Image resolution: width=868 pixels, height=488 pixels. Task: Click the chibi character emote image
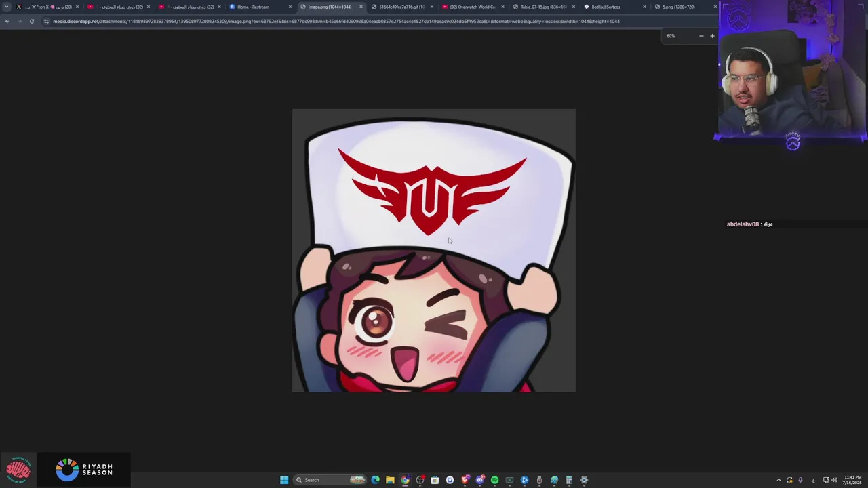coord(434,251)
